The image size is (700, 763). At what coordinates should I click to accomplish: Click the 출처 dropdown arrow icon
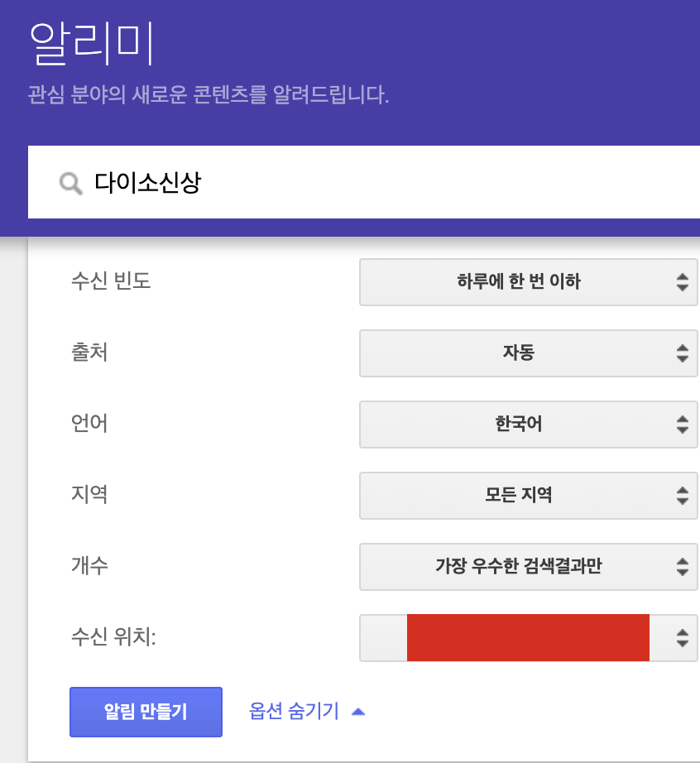click(682, 353)
